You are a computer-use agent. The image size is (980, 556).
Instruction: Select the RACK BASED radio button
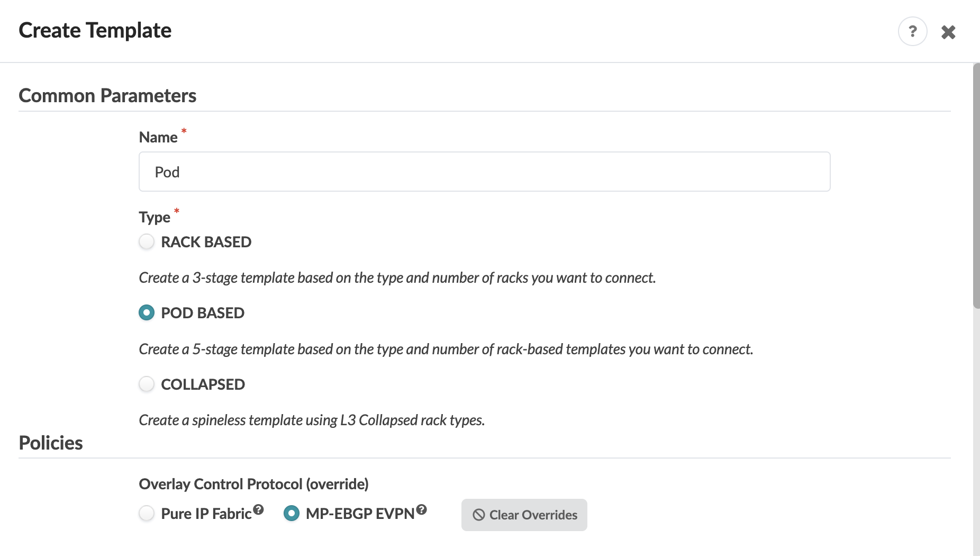point(147,242)
